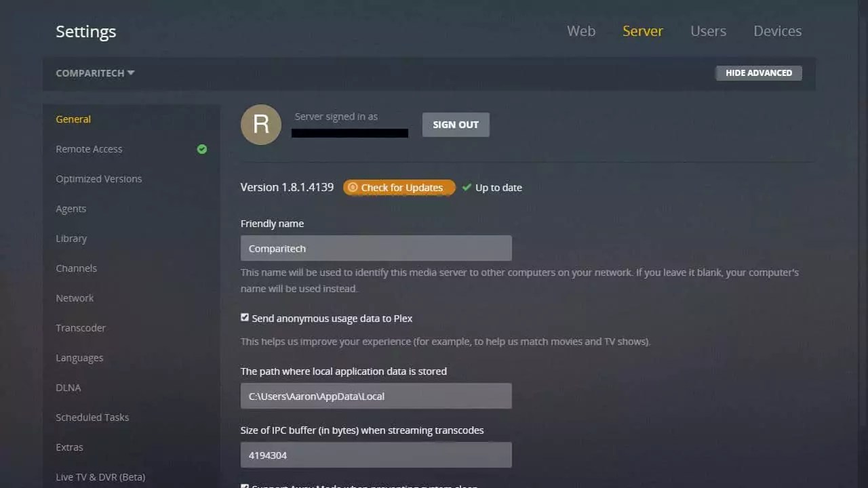
Task: Click the SIGN OUT button
Action: pyautogui.click(x=456, y=125)
